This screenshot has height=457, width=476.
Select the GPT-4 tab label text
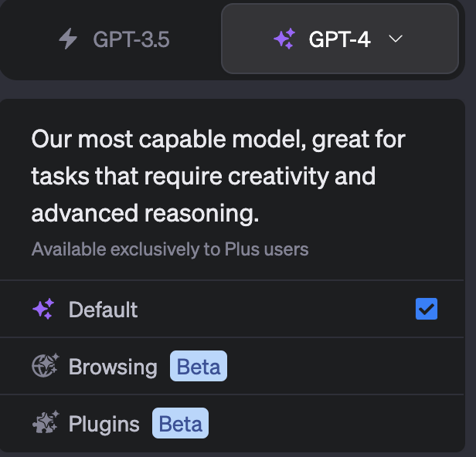click(339, 39)
